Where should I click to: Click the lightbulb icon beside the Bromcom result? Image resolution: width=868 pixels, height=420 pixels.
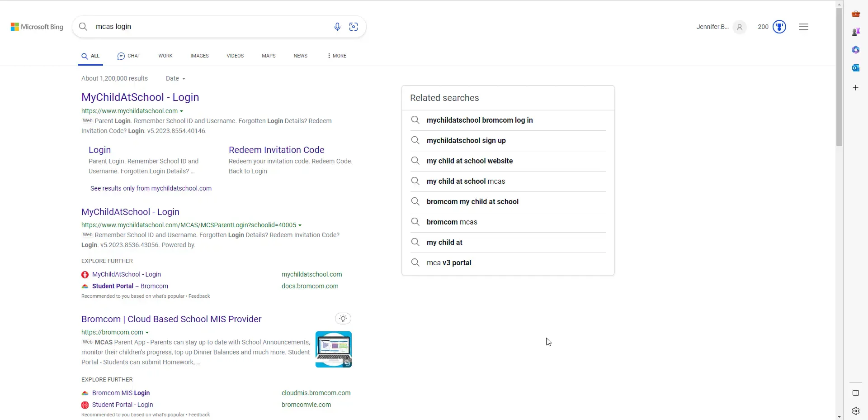[x=343, y=319]
